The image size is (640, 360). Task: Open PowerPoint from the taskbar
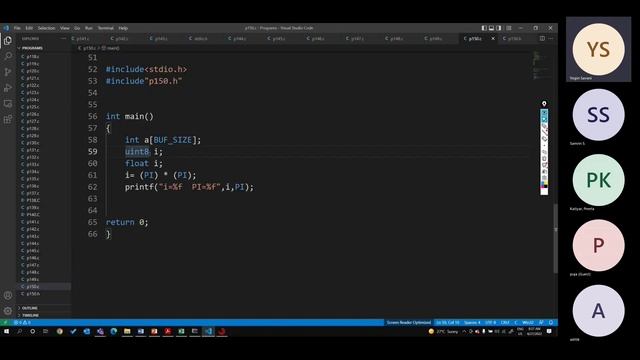[154, 331]
